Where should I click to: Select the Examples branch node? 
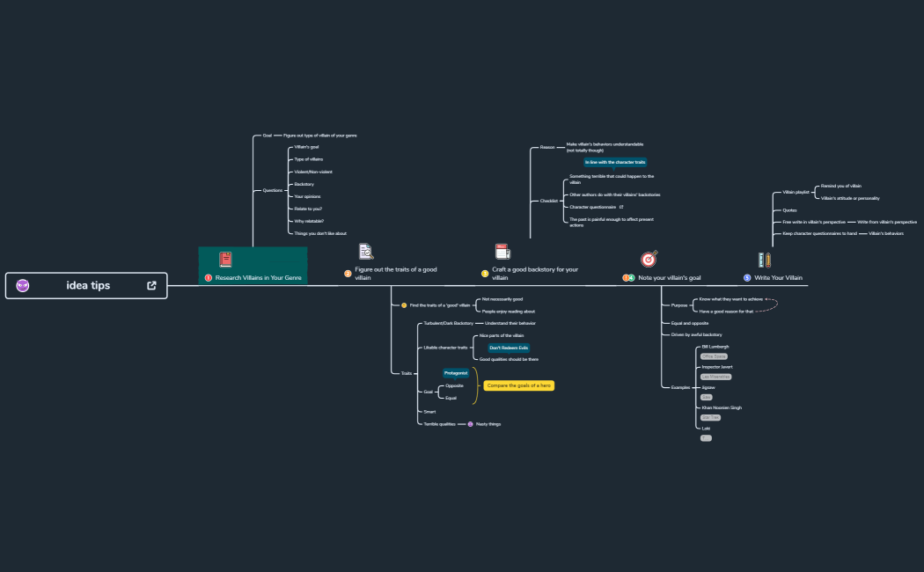point(680,387)
